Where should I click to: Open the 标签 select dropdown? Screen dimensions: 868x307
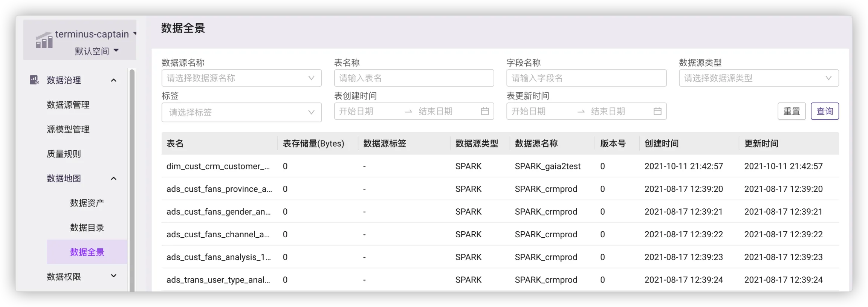coord(241,112)
